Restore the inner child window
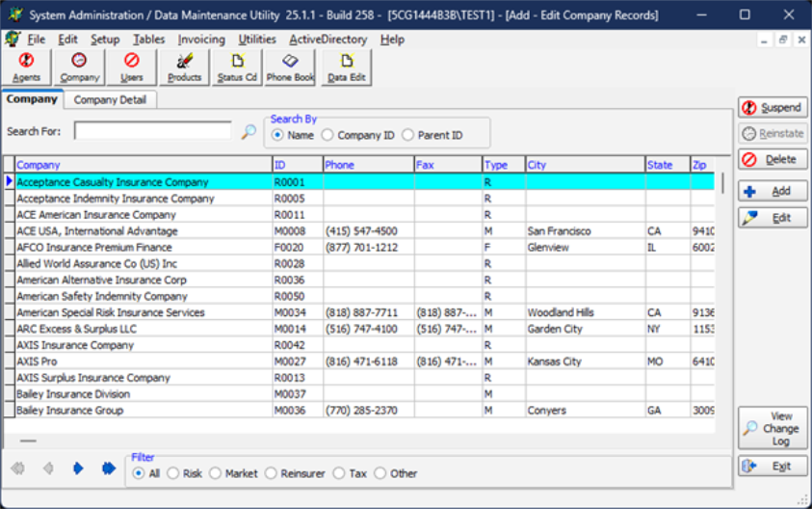Image resolution: width=812 pixels, height=509 pixels. (783, 40)
